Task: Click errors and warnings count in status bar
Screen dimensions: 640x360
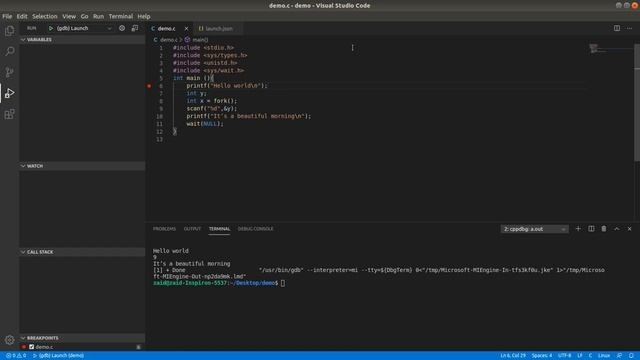Action: 16,356
